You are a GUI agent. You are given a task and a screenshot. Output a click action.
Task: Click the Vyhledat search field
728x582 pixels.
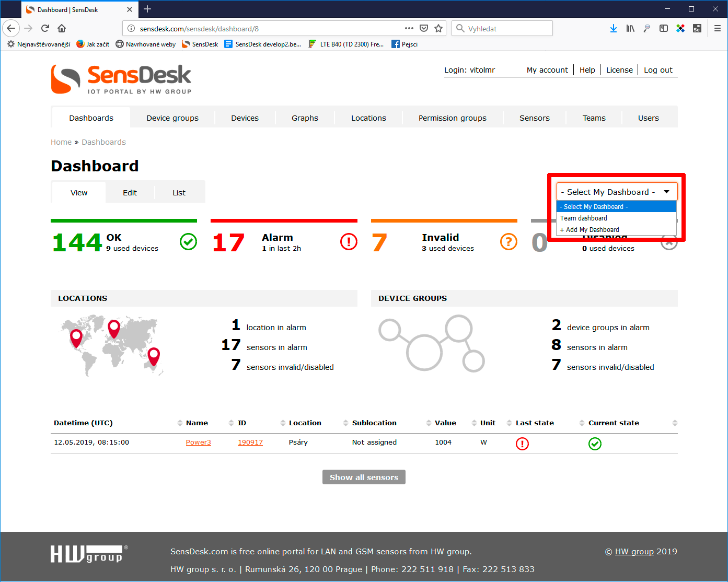pos(502,28)
